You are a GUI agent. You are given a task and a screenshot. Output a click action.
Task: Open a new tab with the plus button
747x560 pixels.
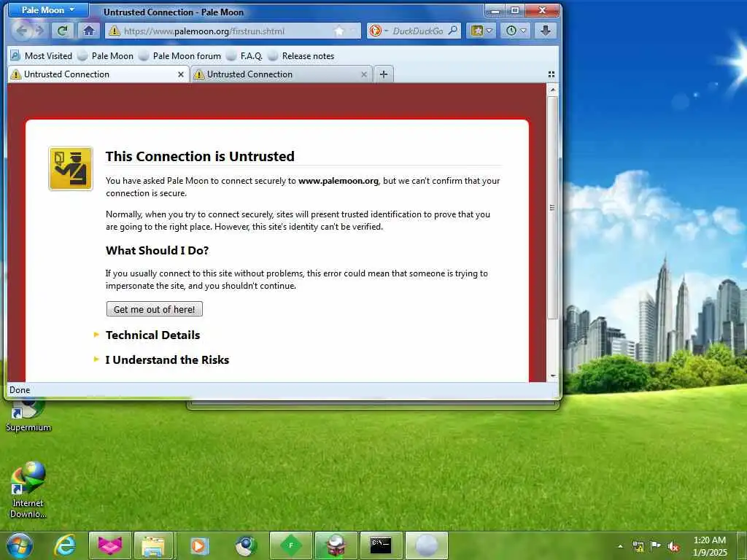tap(384, 74)
